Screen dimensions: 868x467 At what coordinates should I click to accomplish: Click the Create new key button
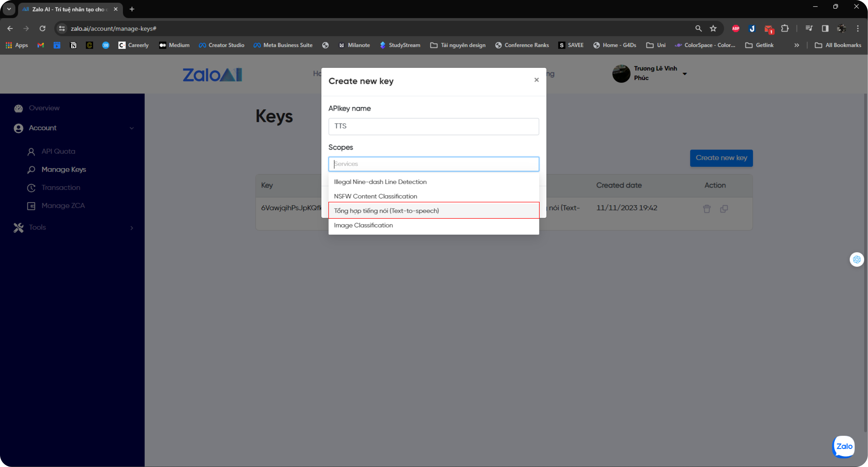pyautogui.click(x=721, y=158)
